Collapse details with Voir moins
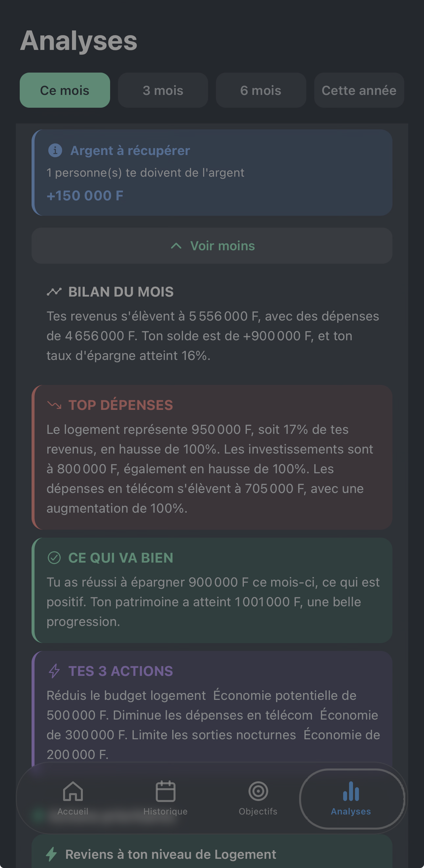 (222, 246)
